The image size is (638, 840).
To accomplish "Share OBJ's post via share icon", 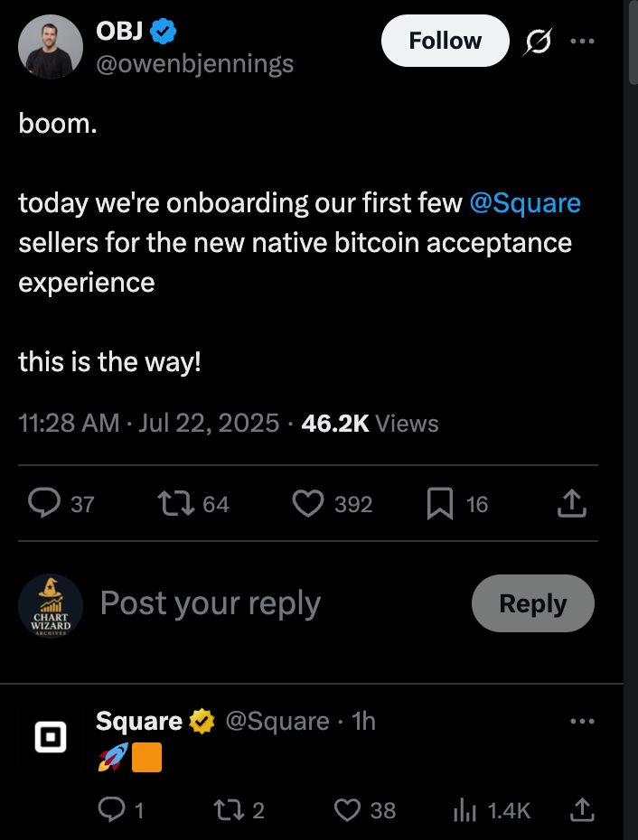I will [572, 504].
